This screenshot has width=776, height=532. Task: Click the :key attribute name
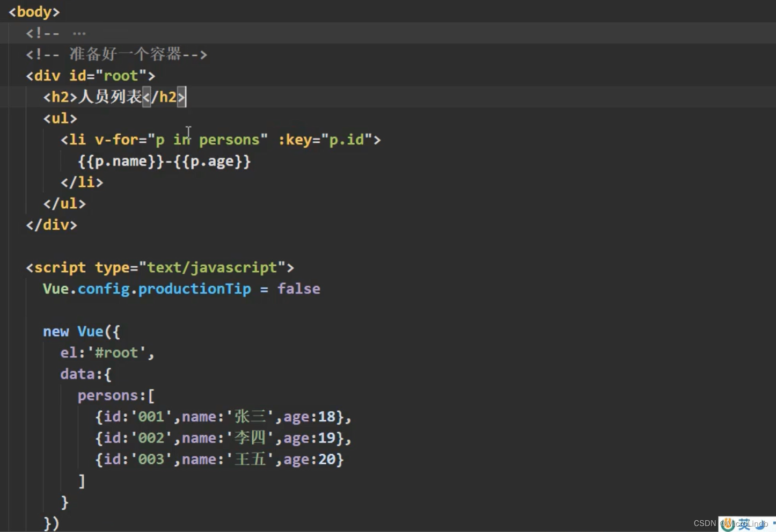coord(295,140)
